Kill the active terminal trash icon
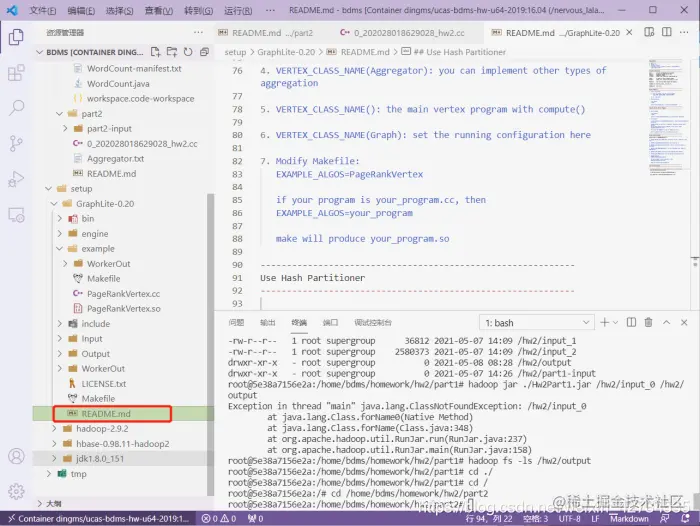The height and width of the screenshot is (526, 700). tap(649, 322)
